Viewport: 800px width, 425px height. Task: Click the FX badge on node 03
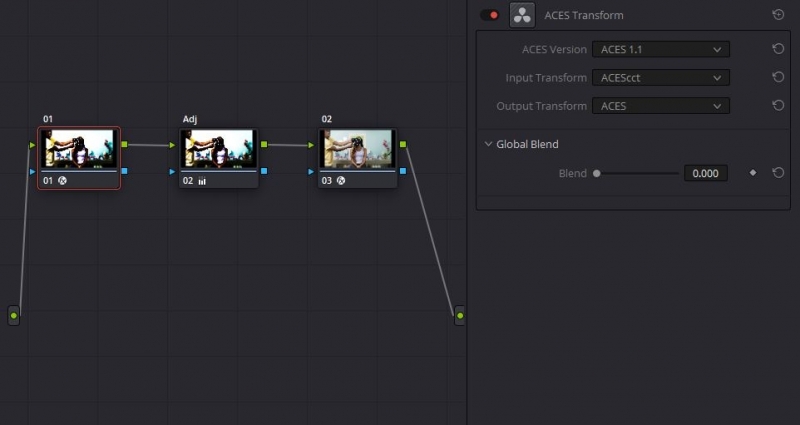coord(341,181)
